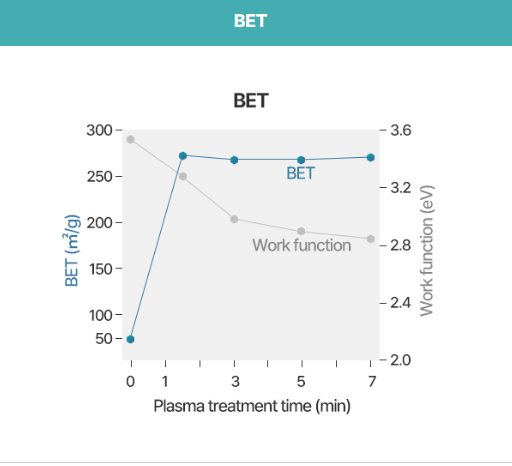Click the highest BET data point near 1.5 minutes

[183, 156]
